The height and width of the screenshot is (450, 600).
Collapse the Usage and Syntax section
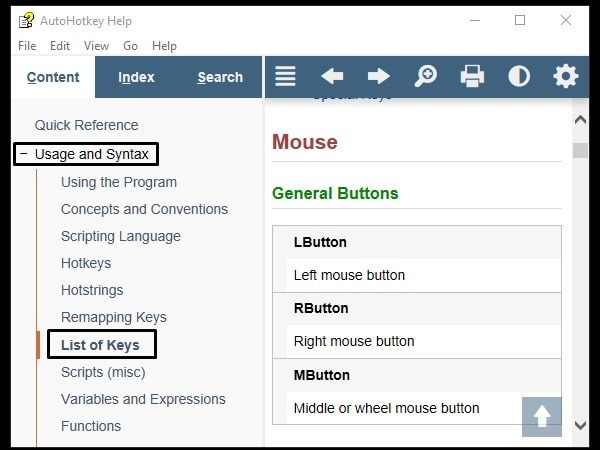(24, 154)
